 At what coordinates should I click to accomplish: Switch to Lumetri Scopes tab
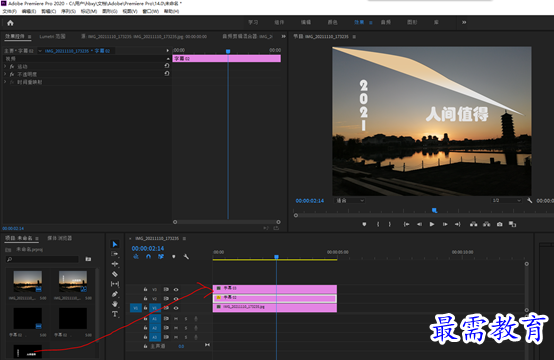pos(52,36)
